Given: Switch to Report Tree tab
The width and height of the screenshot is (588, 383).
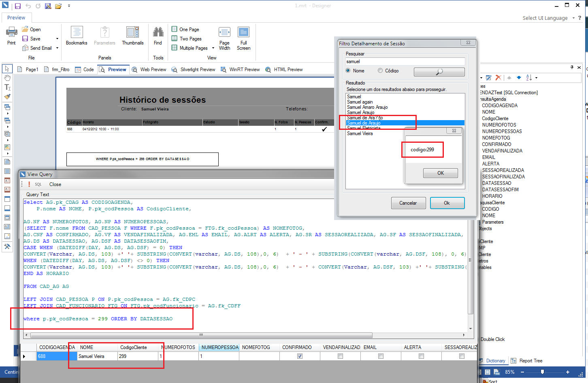Looking at the screenshot, I should 526,361.
